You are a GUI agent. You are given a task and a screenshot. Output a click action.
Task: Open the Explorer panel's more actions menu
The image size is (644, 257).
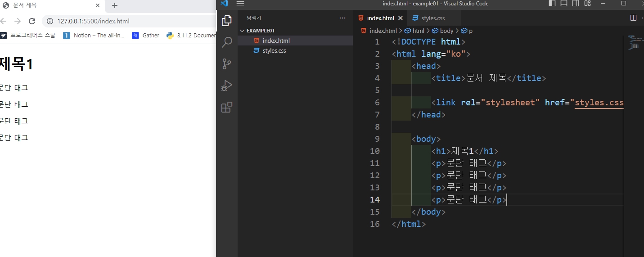click(342, 18)
